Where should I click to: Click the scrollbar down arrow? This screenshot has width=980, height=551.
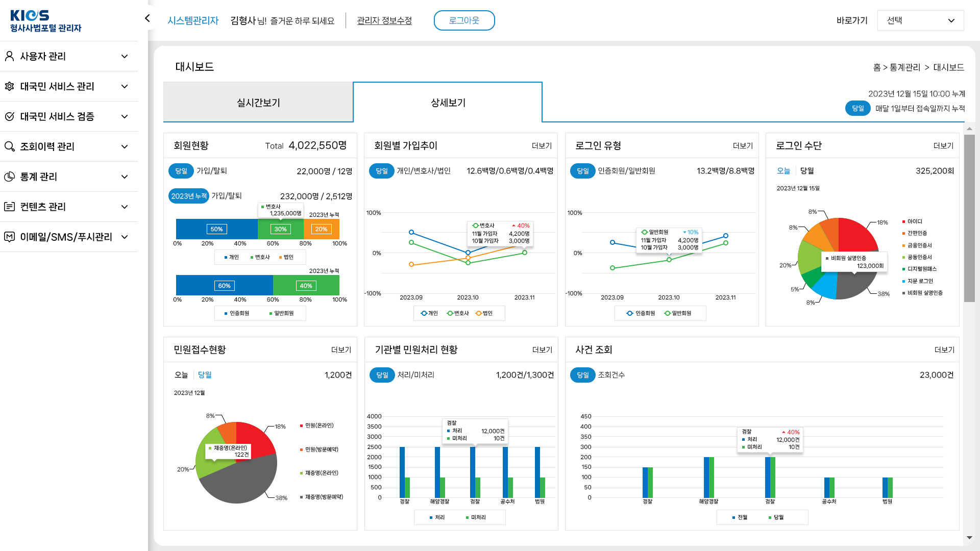point(969,538)
